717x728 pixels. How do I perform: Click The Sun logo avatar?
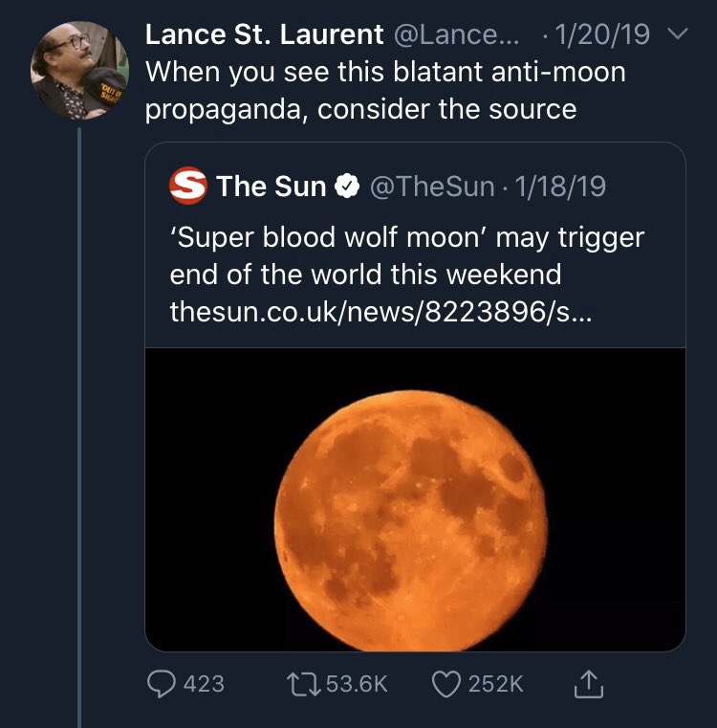(188, 186)
